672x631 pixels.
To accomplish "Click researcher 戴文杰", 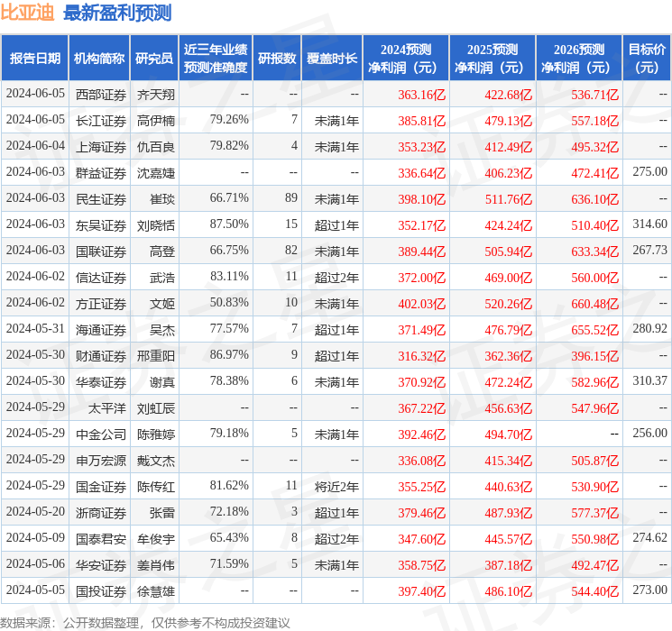I will (x=155, y=461).
